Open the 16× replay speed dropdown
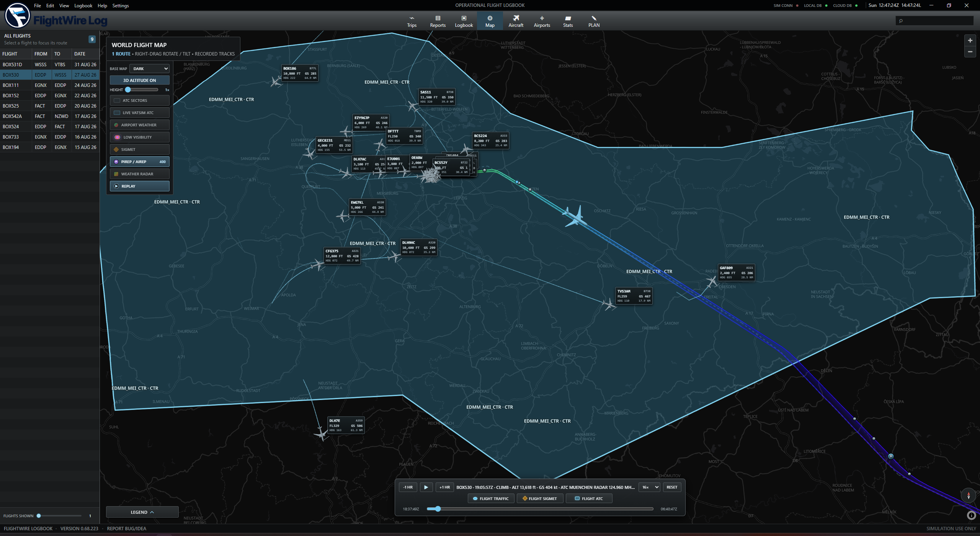This screenshot has width=980, height=536. pos(649,487)
